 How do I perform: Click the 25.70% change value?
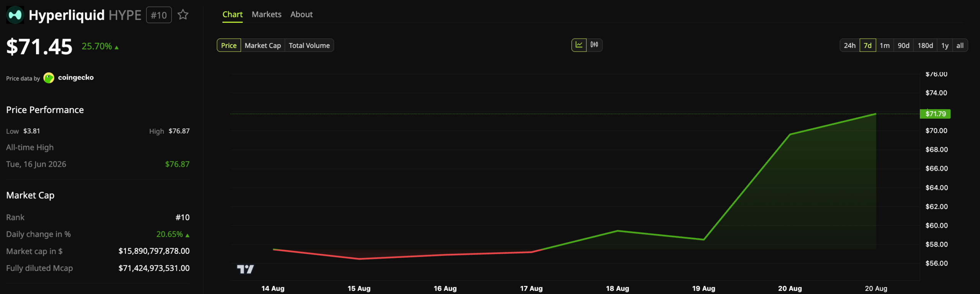97,46
